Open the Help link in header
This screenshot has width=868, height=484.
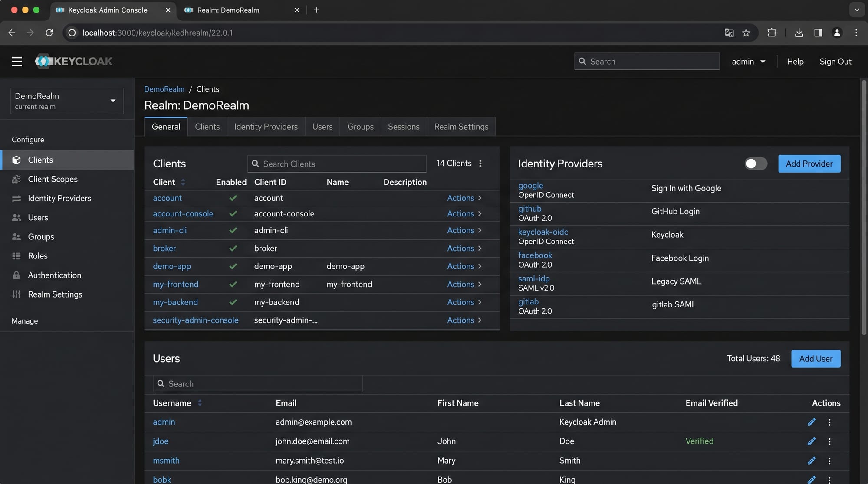click(795, 62)
